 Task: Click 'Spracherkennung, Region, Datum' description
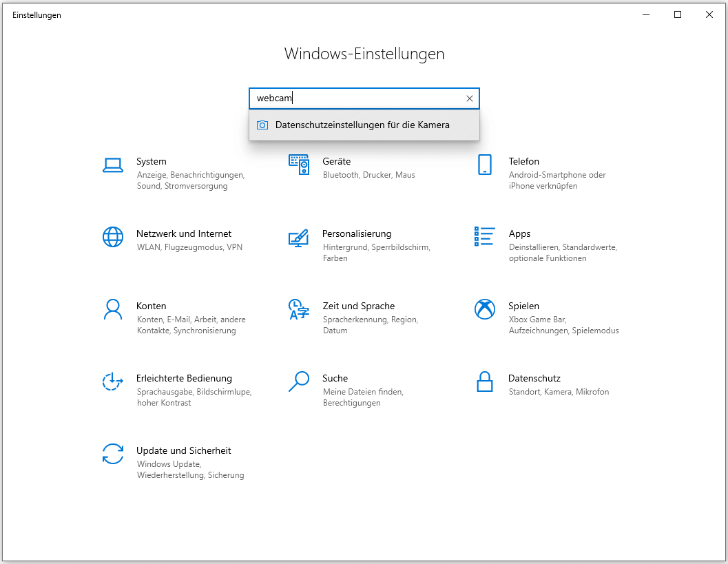(x=371, y=326)
